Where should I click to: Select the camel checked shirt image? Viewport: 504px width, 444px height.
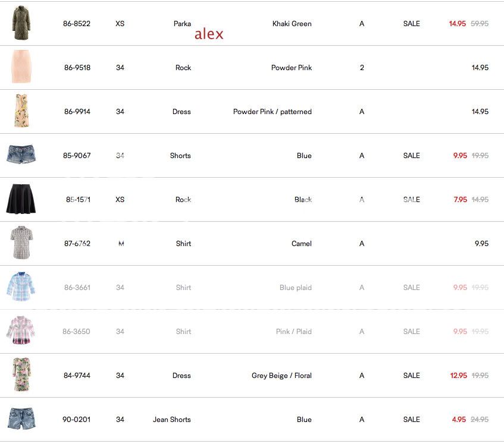pos(21,243)
